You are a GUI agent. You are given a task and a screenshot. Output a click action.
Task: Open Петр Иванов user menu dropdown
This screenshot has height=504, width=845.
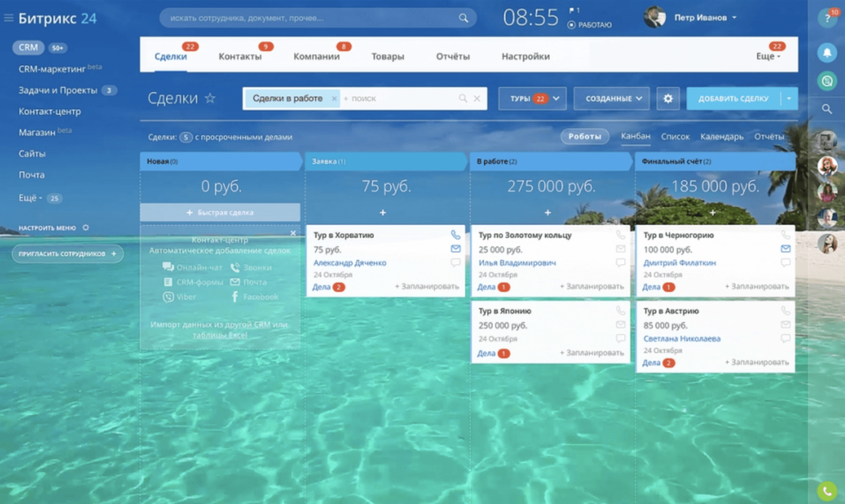click(x=705, y=18)
